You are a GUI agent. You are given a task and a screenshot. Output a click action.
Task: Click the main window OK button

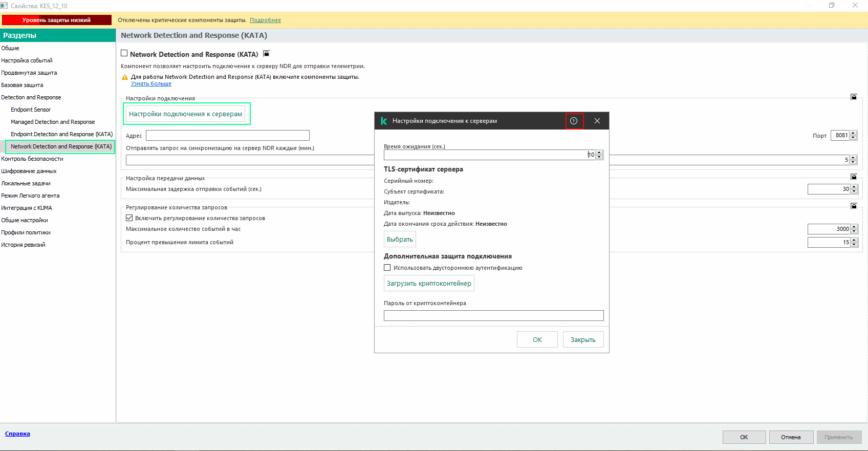pos(744,437)
